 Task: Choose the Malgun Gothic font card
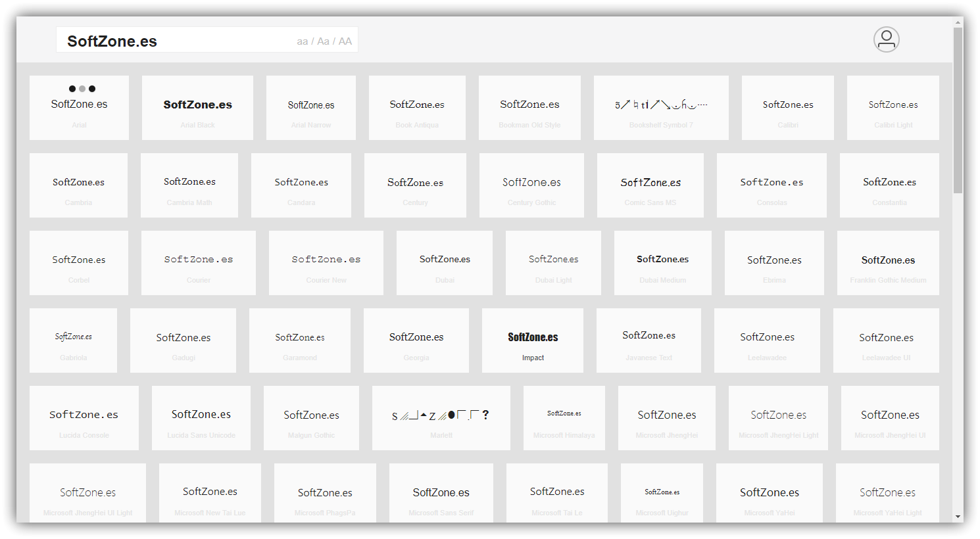(311, 418)
